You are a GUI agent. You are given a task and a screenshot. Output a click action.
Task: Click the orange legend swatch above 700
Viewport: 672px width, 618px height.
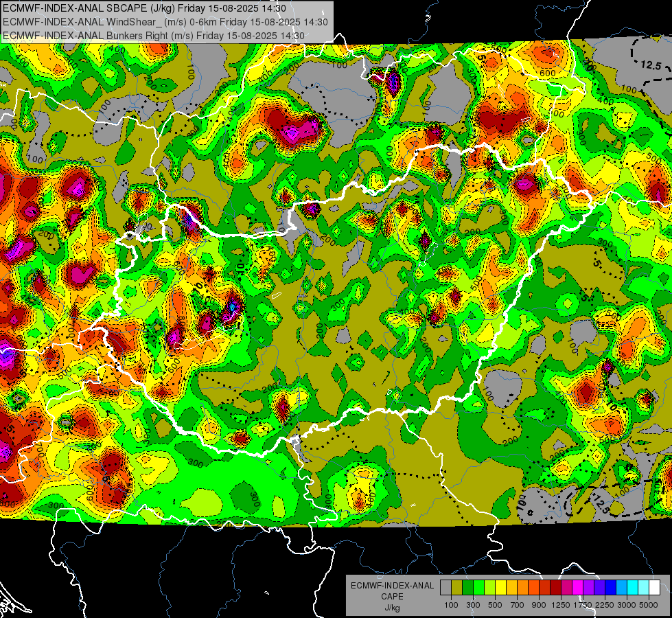tap(522, 587)
